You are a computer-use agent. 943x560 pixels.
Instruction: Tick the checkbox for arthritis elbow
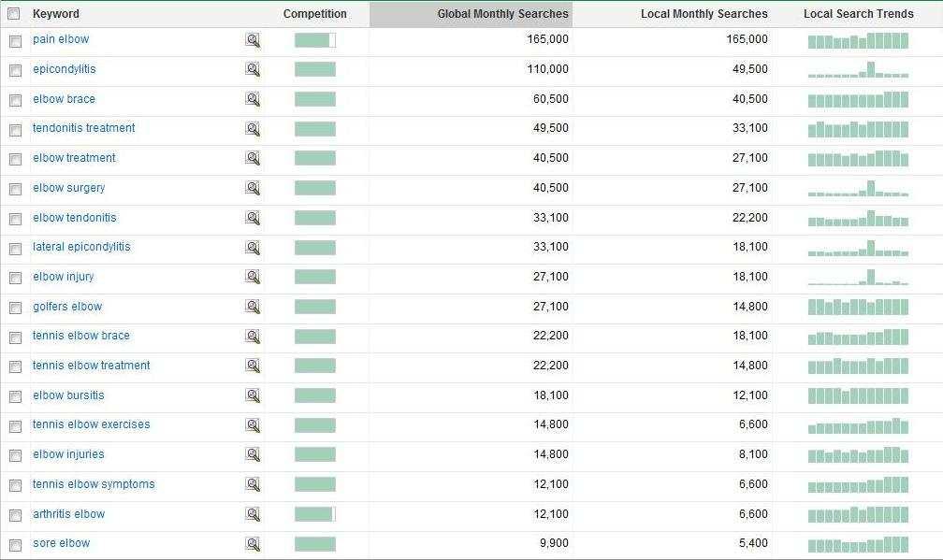[15, 515]
